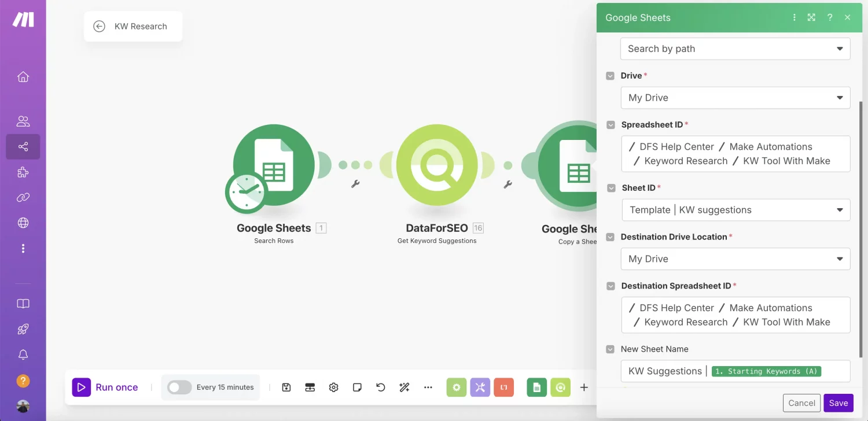Click the Cancel button
This screenshot has width=868, height=421.
click(801, 403)
